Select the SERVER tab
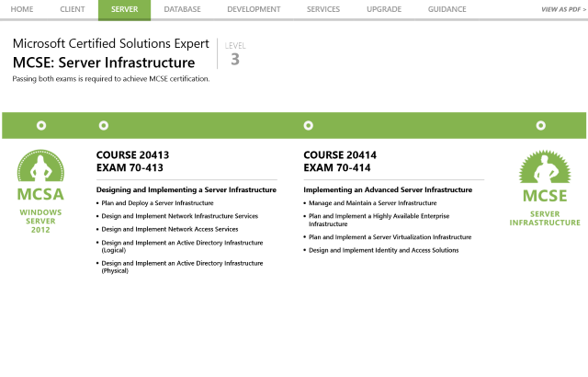Screen dimensions: 588x377 pyautogui.click(x=125, y=10)
